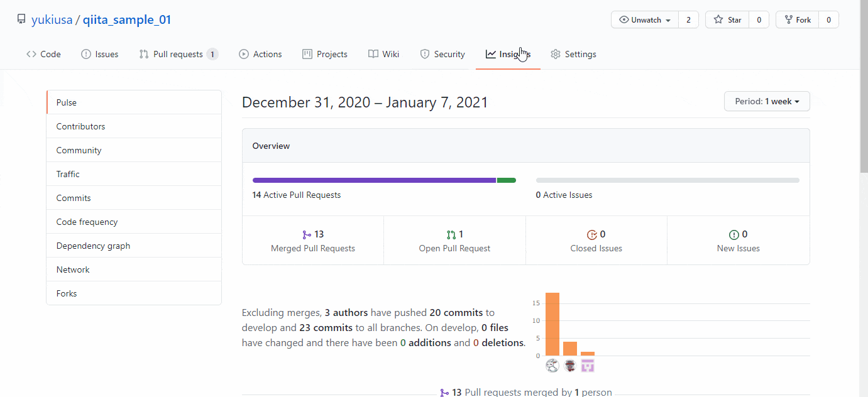Click the Insights graph icon
The image size is (868, 397).
pyautogui.click(x=491, y=54)
